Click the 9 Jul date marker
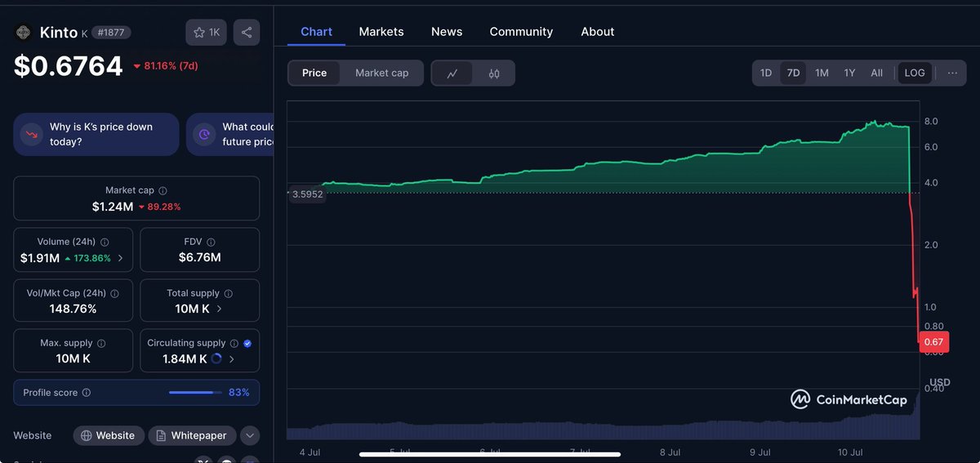Image resolution: width=980 pixels, height=463 pixels. [759, 452]
